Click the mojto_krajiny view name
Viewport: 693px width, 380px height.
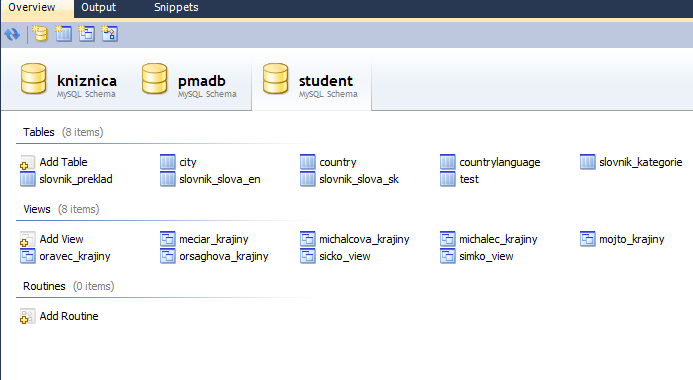632,239
